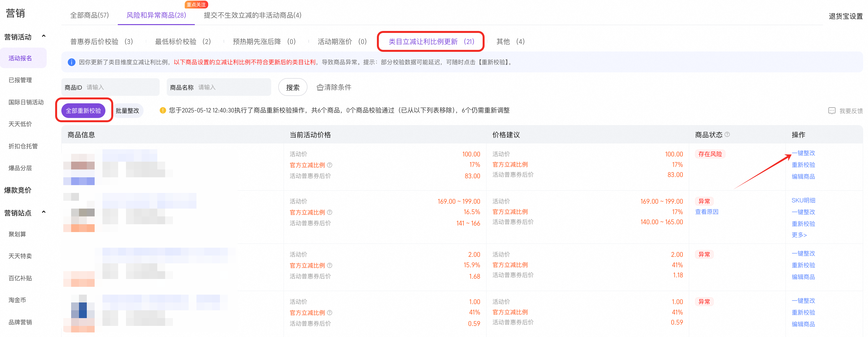Screen dimensions: 868x337
Task: Open 已报管理 in sidebar
Action: point(20,80)
